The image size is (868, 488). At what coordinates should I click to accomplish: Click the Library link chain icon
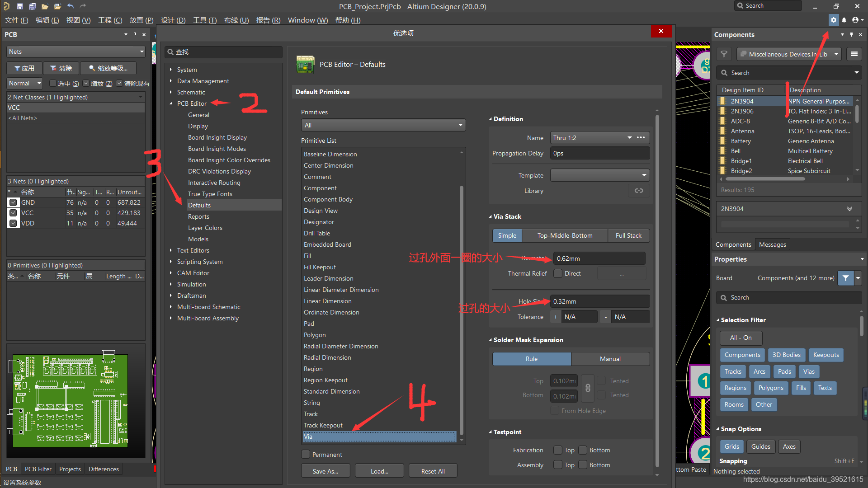(x=639, y=191)
